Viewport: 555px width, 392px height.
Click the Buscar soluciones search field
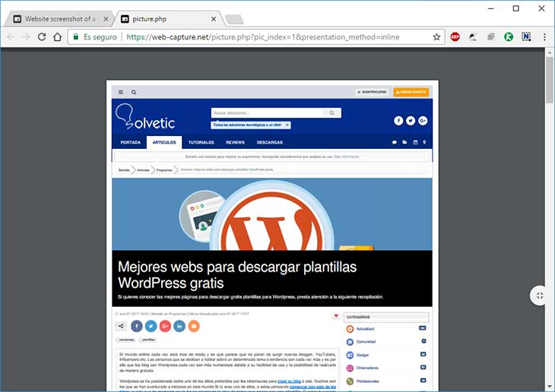point(267,113)
